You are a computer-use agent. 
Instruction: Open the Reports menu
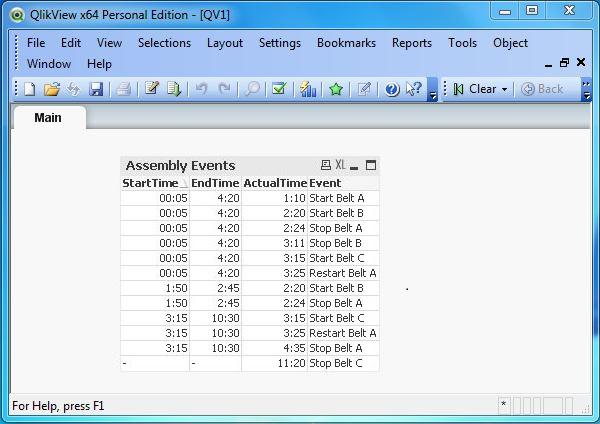click(x=412, y=43)
